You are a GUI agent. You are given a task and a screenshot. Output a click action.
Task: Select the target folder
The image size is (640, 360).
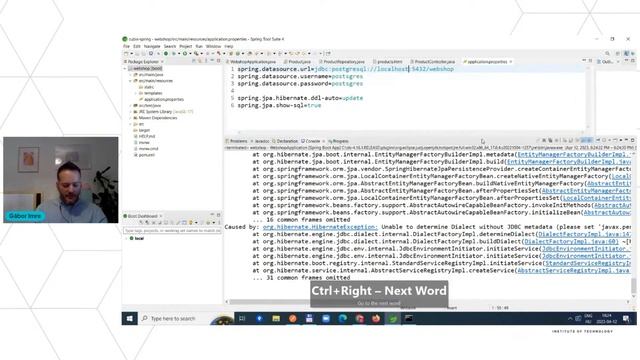[x=142, y=130]
